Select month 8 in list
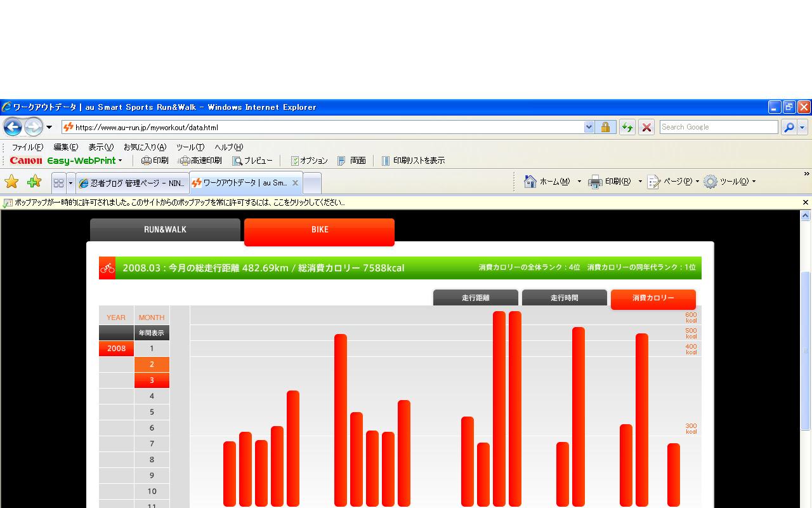Screen dimensions: 812x508 click(152, 460)
